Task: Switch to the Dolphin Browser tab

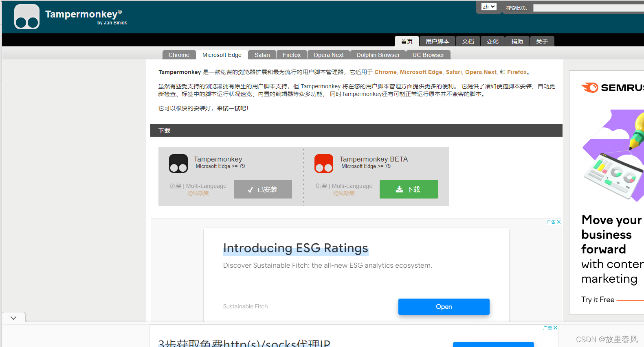Action: pos(378,55)
